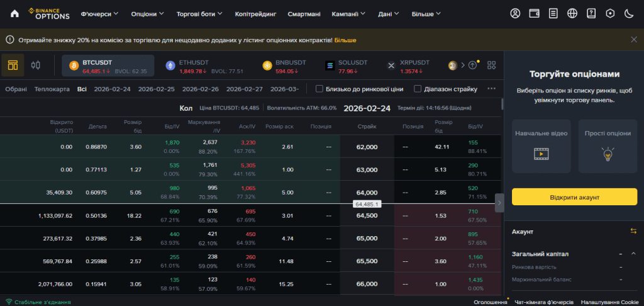Click the simple options lightbulb icon
The height and width of the screenshot is (306, 644).
pyautogui.click(x=608, y=154)
